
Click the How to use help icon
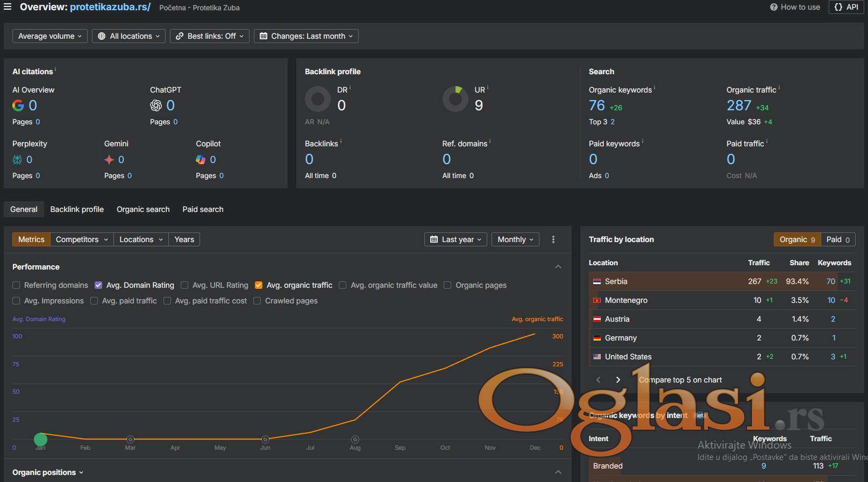click(773, 7)
